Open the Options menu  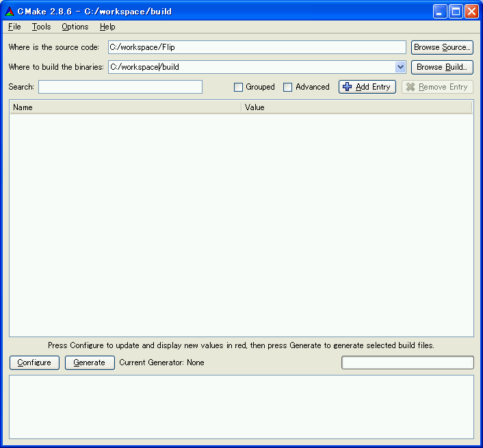pos(75,27)
